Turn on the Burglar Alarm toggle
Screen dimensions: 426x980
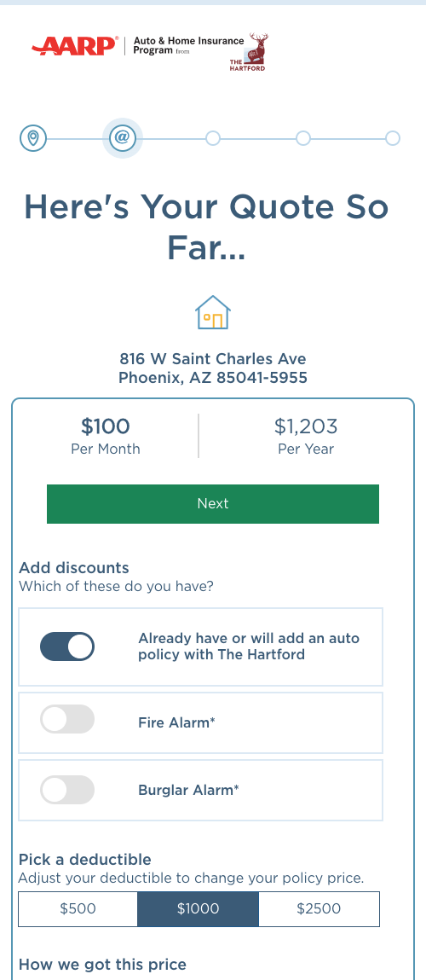point(66,790)
